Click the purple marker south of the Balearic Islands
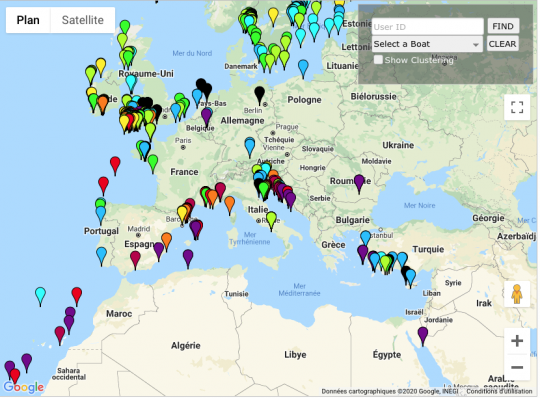The height and width of the screenshot is (398, 540). tap(188, 258)
